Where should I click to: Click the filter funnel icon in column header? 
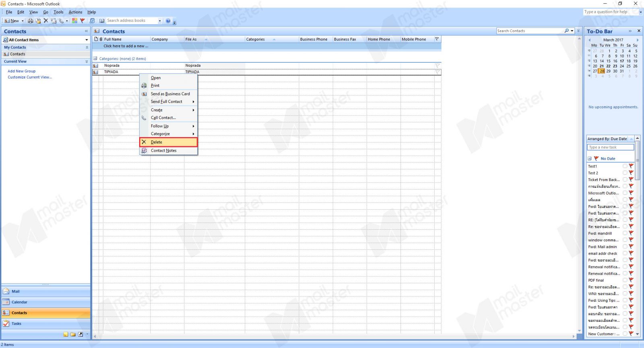(437, 39)
